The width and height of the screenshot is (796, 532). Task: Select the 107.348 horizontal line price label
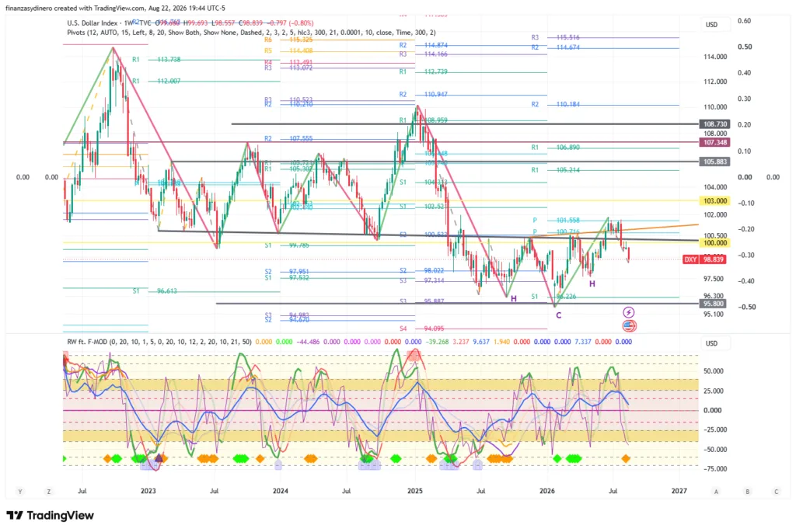click(x=715, y=142)
